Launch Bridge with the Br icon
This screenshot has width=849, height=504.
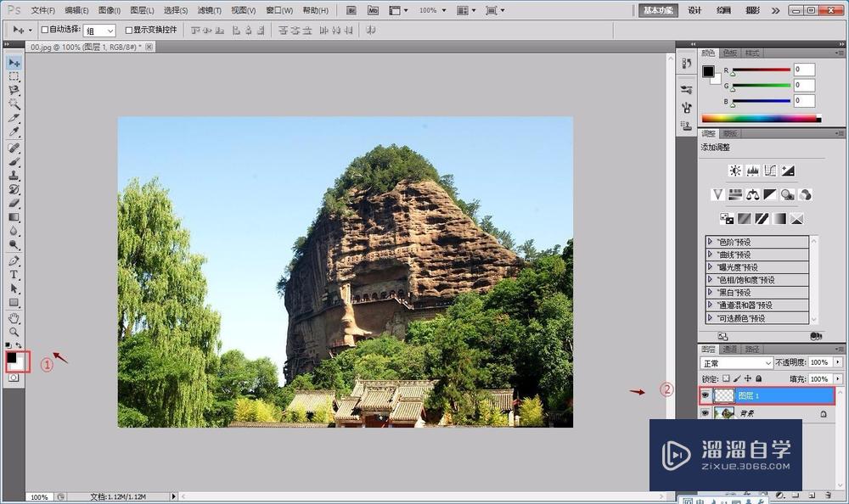pyautogui.click(x=351, y=10)
